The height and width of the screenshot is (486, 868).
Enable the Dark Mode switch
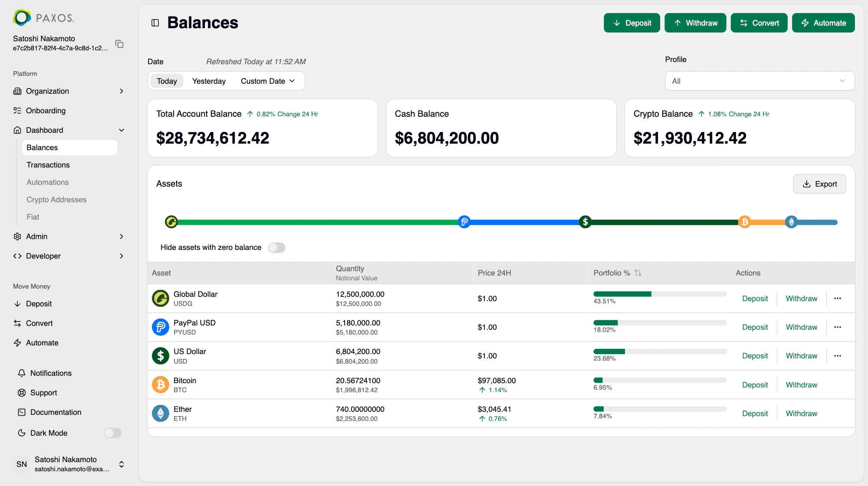113,433
